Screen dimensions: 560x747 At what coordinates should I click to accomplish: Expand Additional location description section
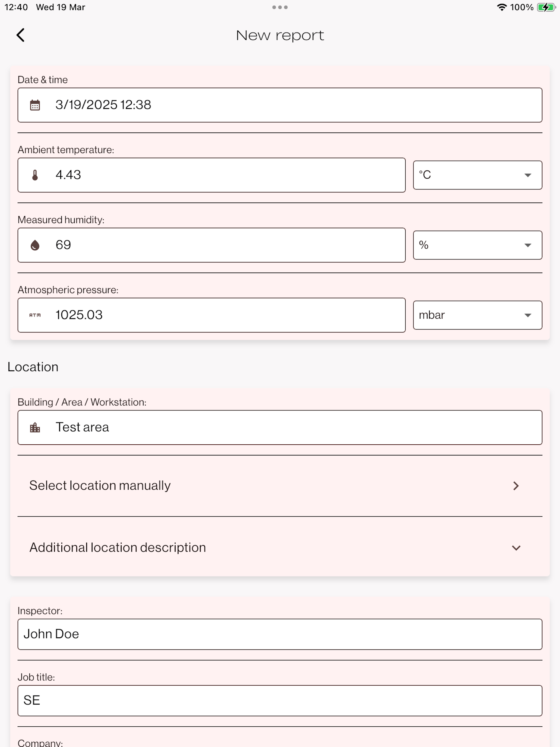280,547
